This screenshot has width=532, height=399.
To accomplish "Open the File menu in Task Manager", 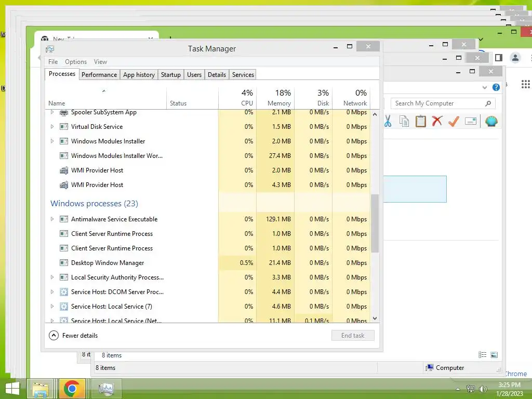I will pos(53,62).
